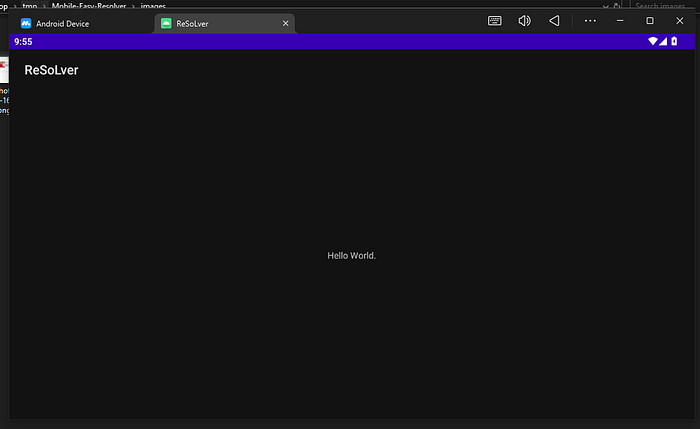Viewport: 700px width, 429px height.
Task: Tap the 9:55 clock in status bar
Action: 23,42
